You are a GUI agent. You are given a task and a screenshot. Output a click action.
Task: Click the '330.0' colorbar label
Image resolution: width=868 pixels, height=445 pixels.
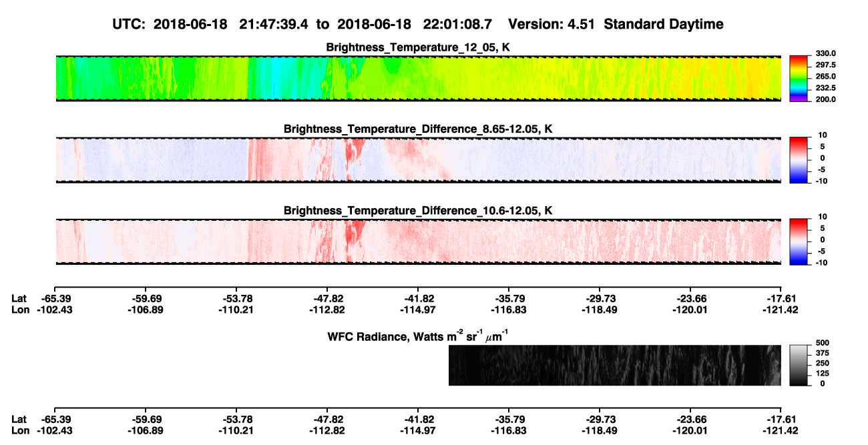coord(827,53)
